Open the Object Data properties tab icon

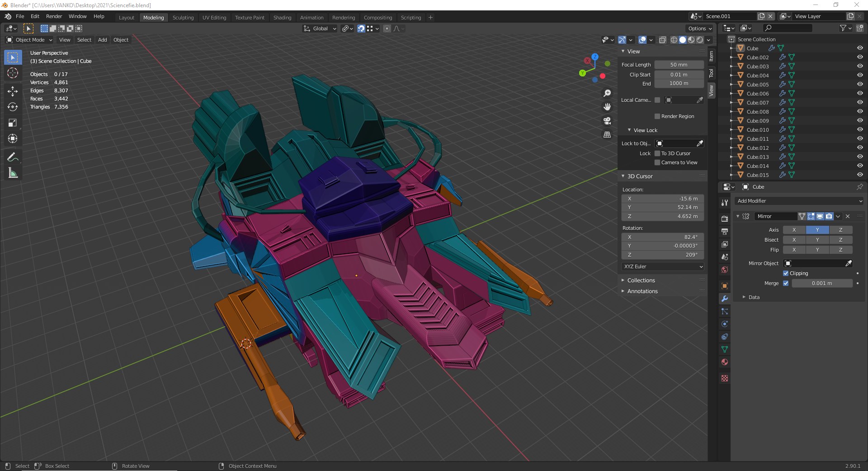click(x=725, y=349)
